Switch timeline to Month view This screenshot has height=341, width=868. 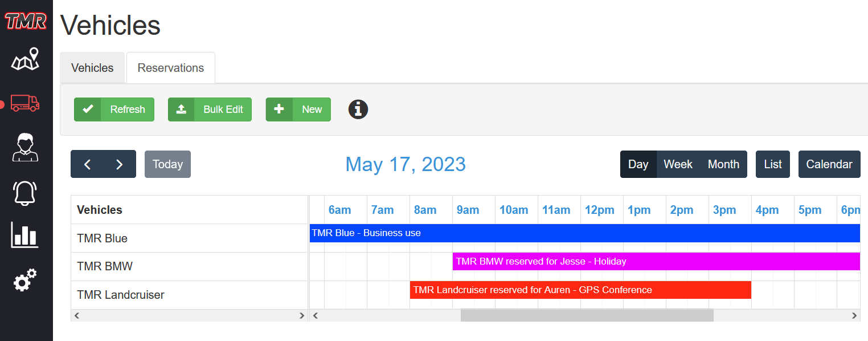723,164
